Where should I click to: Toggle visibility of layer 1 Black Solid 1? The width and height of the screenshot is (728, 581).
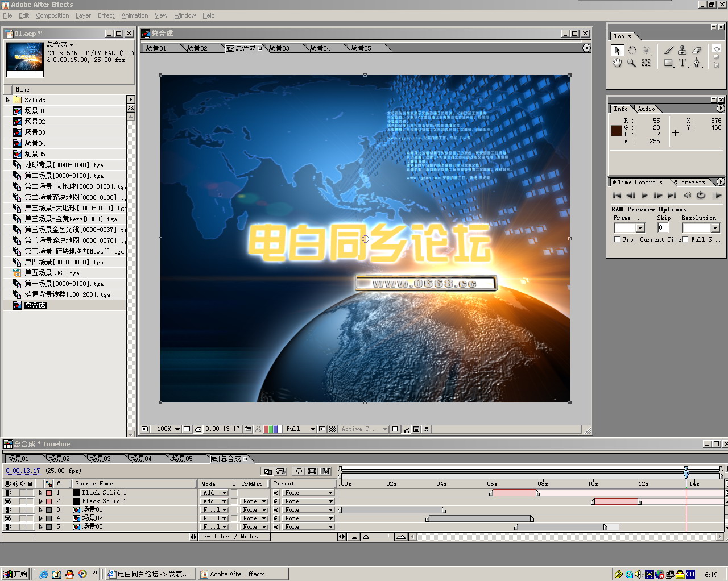(7, 493)
